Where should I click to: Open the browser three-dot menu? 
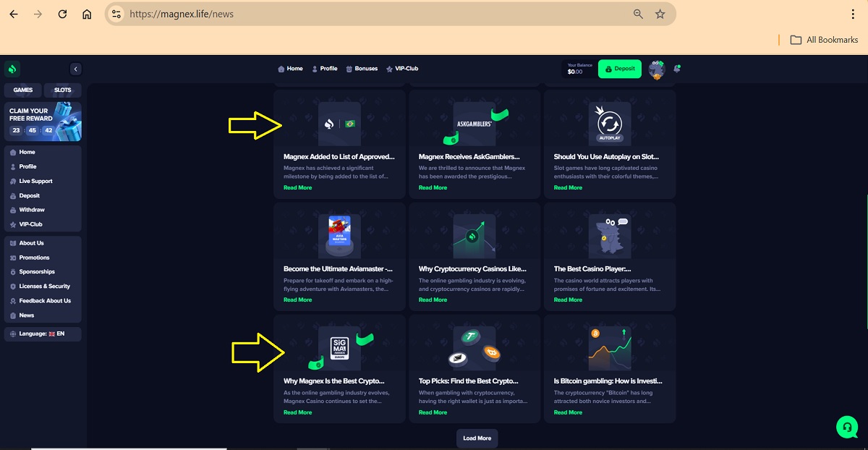(848, 14)
